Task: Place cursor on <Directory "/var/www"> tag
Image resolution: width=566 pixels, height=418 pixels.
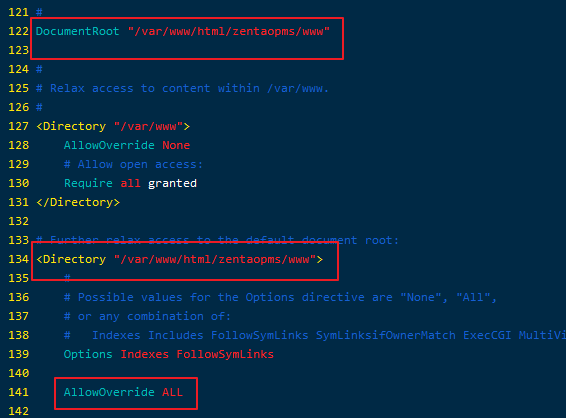Action: click(x=113, y=126)
